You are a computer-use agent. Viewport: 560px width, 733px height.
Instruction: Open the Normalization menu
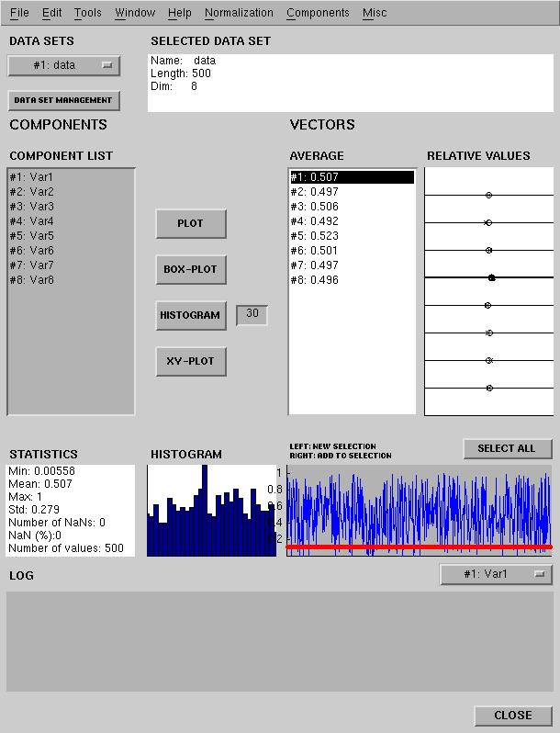[239, 13]
